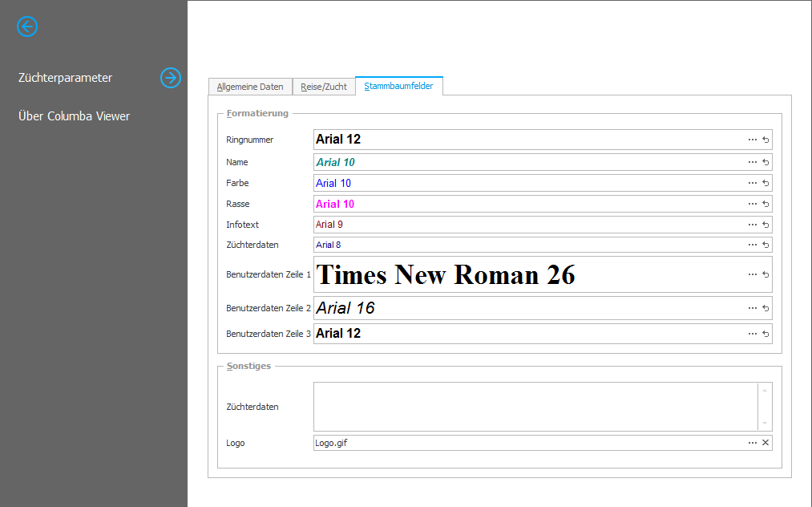
Task: Clear the Logo.gif entry
Action: pos(766,443)
